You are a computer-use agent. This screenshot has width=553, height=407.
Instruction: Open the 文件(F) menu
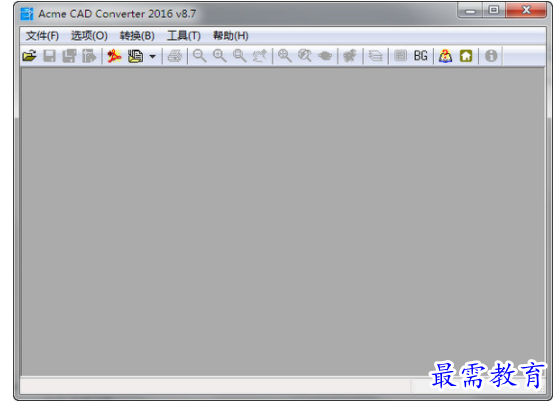[x=42, y=36]
